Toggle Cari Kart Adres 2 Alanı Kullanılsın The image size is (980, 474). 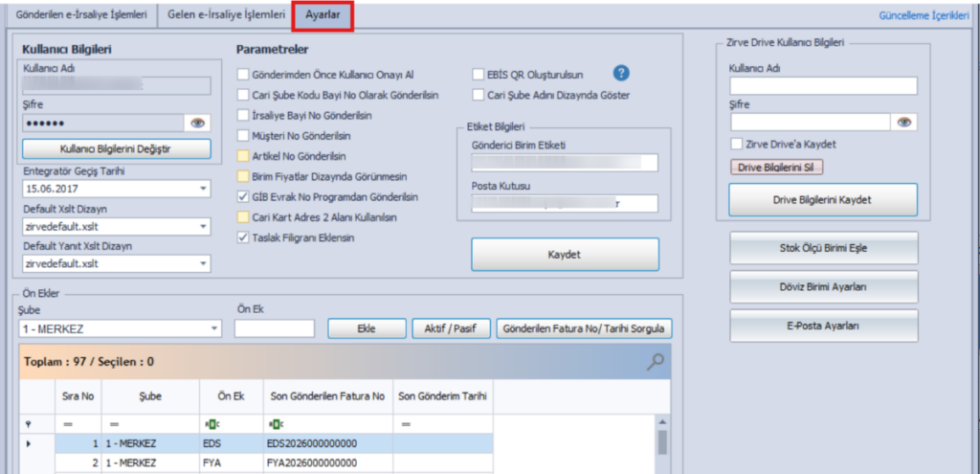242,217
